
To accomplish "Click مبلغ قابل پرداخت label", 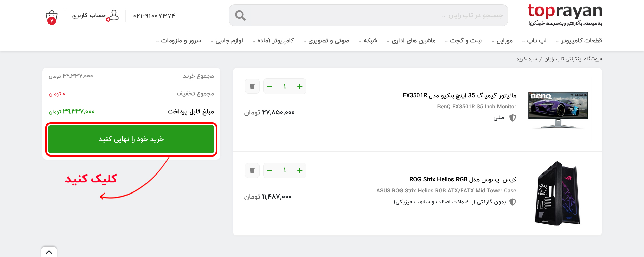I will (191, 112).
